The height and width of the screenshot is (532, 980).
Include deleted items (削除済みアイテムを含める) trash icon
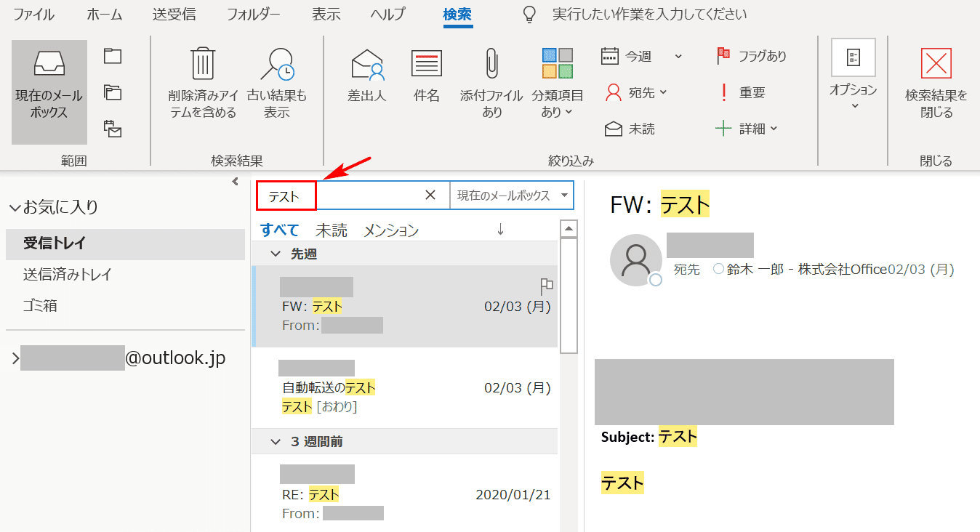tap(203, 63)
